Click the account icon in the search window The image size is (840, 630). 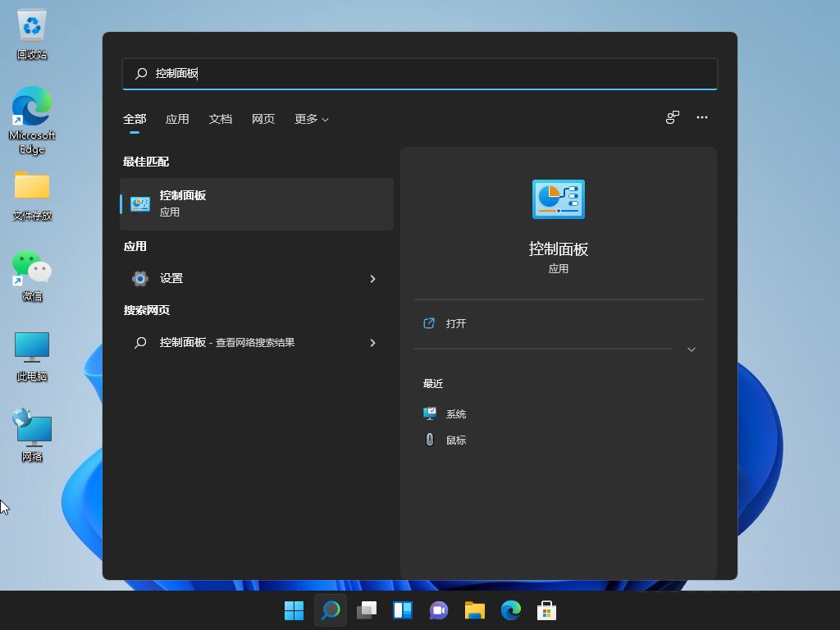click(x=672, y=117)
